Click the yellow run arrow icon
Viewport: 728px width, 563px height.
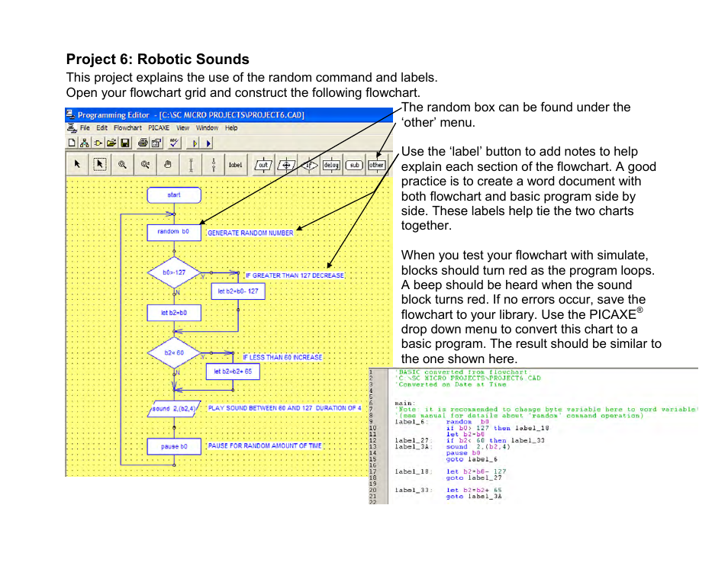tap(195, 143)
